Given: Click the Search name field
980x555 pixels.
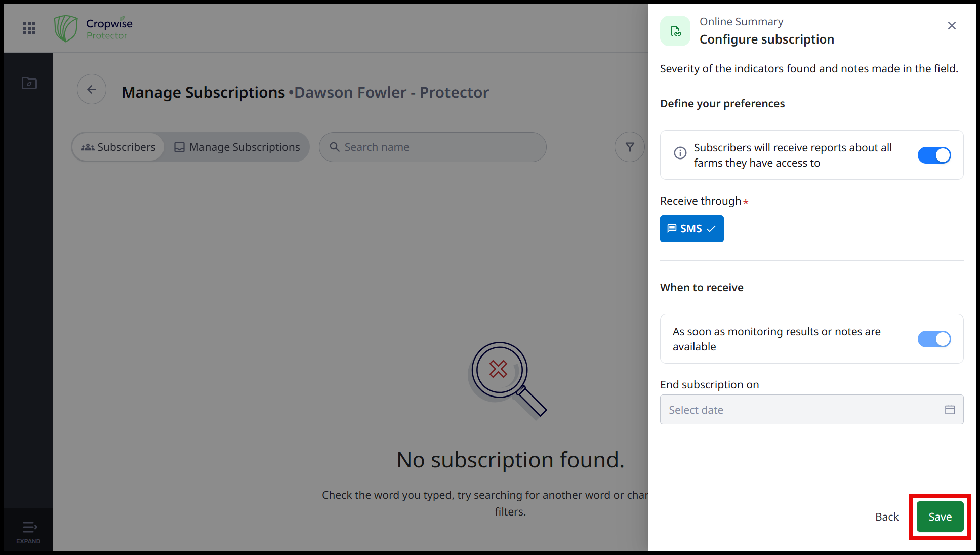Looking at the screenshot, I should pyautogui.click(x=440, y=147).
